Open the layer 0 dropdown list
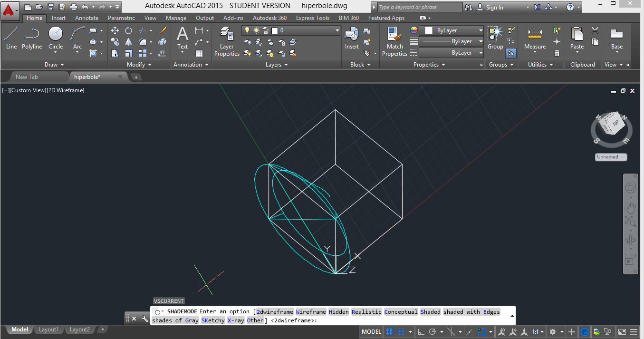 [337, 30]
